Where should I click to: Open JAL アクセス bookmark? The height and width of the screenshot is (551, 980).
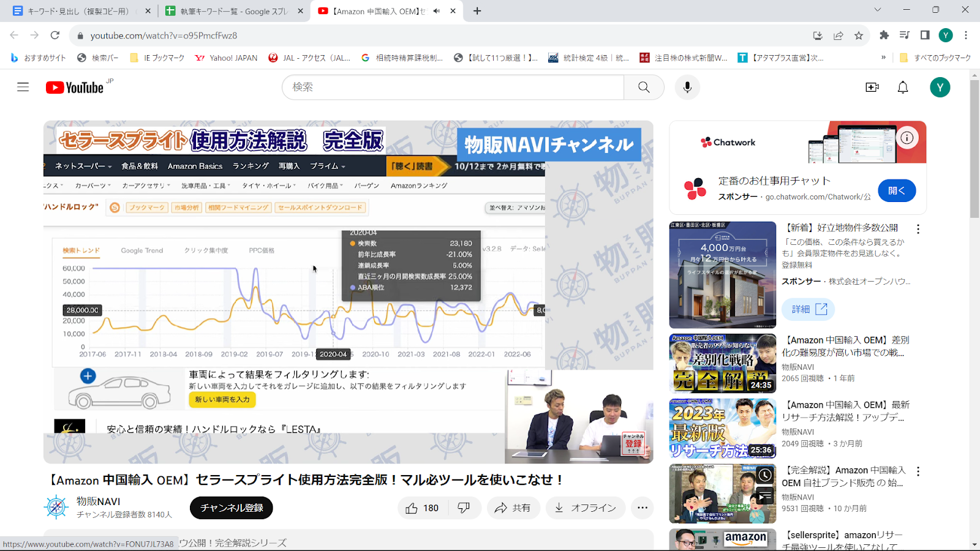pos(310,58)
